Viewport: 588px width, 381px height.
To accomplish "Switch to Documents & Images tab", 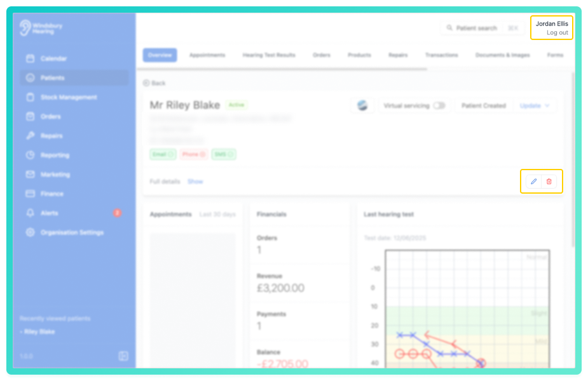I will point(502,55).
